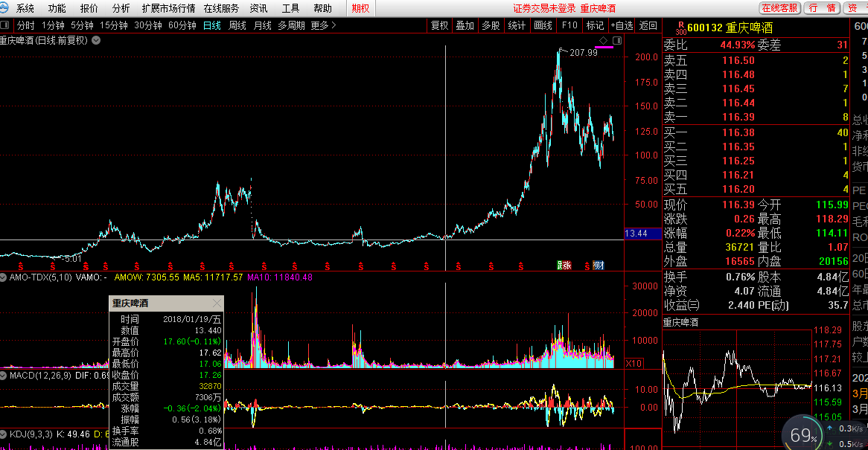Open the 画线 drawing tool
This screenshot has height=450, width=868.
(543, 25)
